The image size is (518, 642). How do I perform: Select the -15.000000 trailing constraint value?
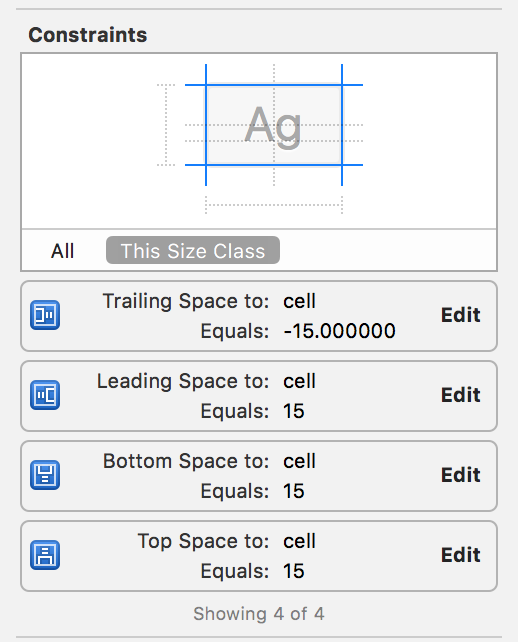click(339, 331)
